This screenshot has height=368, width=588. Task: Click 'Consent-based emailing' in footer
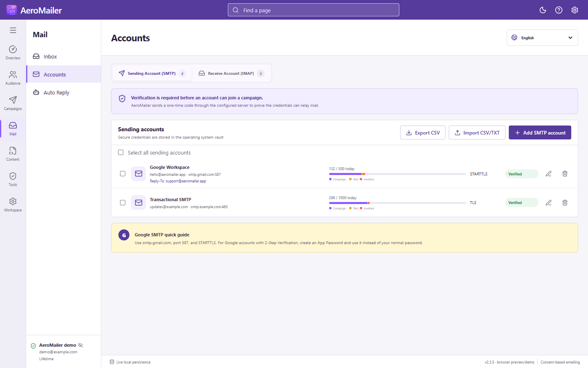tap(560, 362)
